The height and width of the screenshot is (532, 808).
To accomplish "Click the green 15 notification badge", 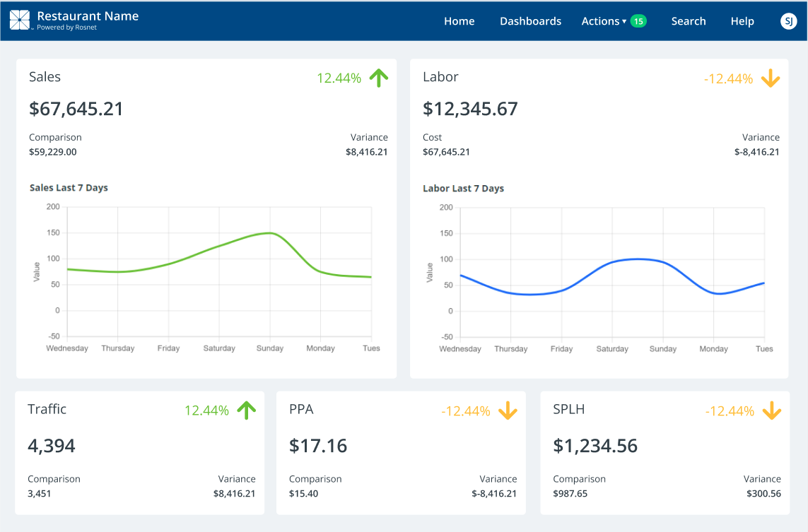I will (638, 21).
